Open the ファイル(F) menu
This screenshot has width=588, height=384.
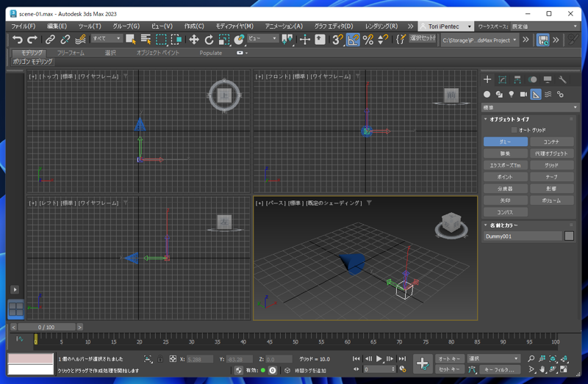pos(24,26)
